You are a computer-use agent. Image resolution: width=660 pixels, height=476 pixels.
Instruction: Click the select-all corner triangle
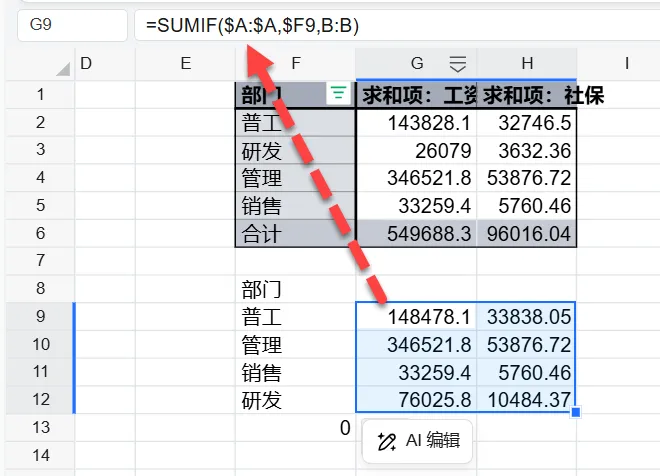63,69
